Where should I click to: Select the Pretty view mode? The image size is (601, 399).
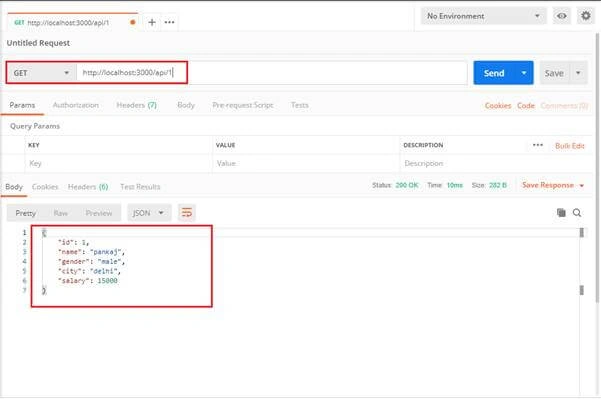[x=26, y=213]
